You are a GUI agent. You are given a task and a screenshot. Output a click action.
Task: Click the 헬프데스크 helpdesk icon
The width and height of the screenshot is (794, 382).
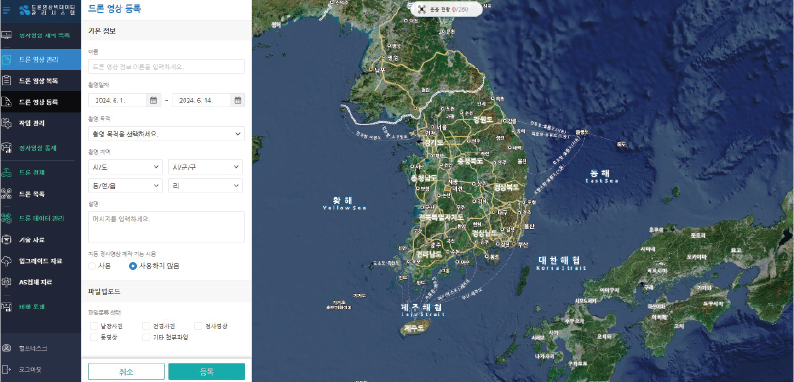click(x=7, y=348)
